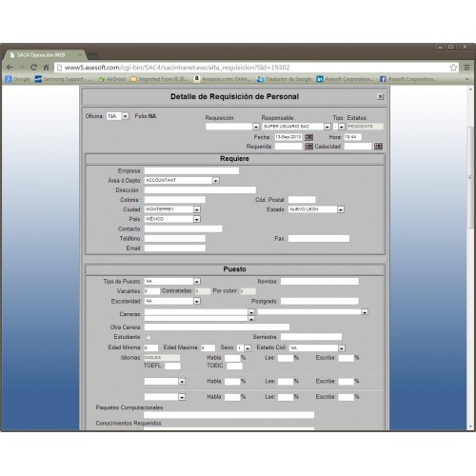Viewport: 476px width, 476px height.
Task: Go to browser home page icon
Action: coord(46,68)
